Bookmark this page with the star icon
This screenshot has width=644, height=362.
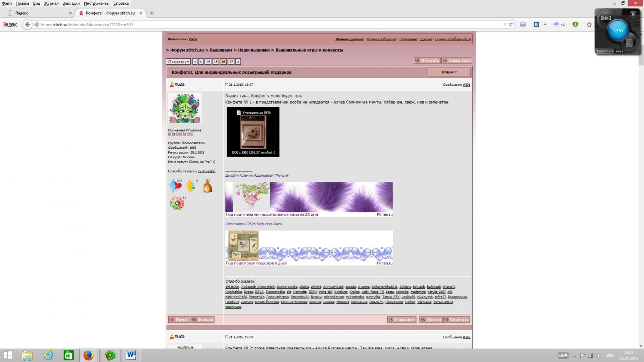(589, 24)
